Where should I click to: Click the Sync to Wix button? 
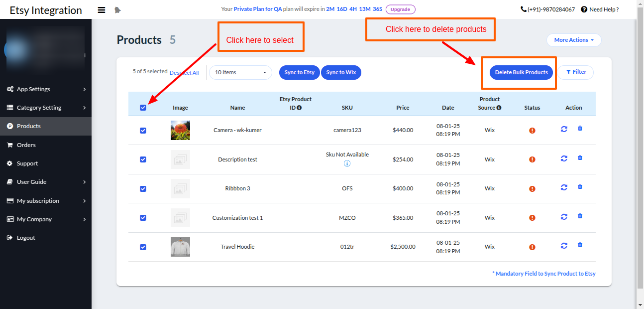coord(341,72)
